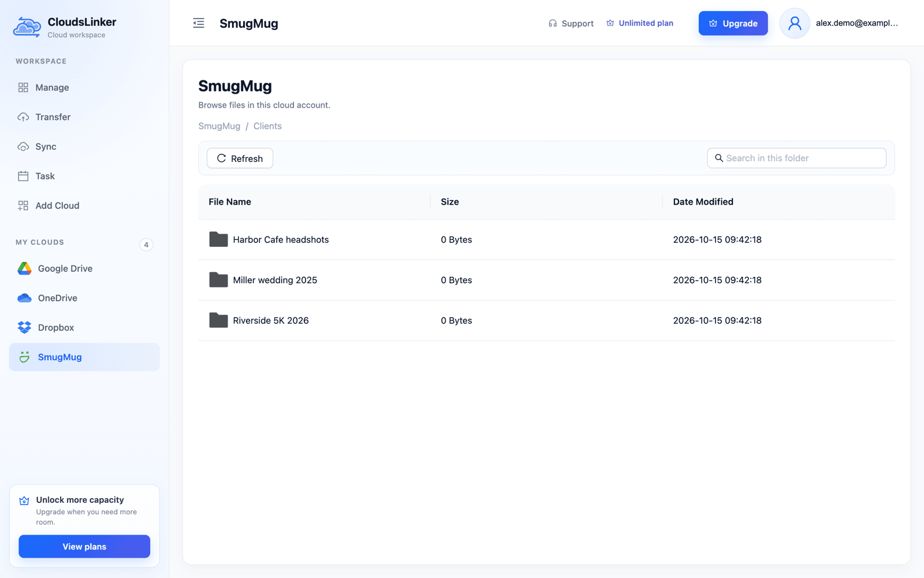Click the Harbor Cafe headshots folder icon
This screenshot has width=924, height=578.
[x=218, y=239]
